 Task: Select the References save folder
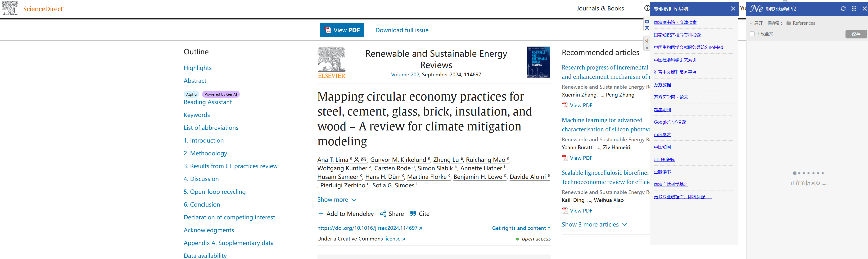803,23
